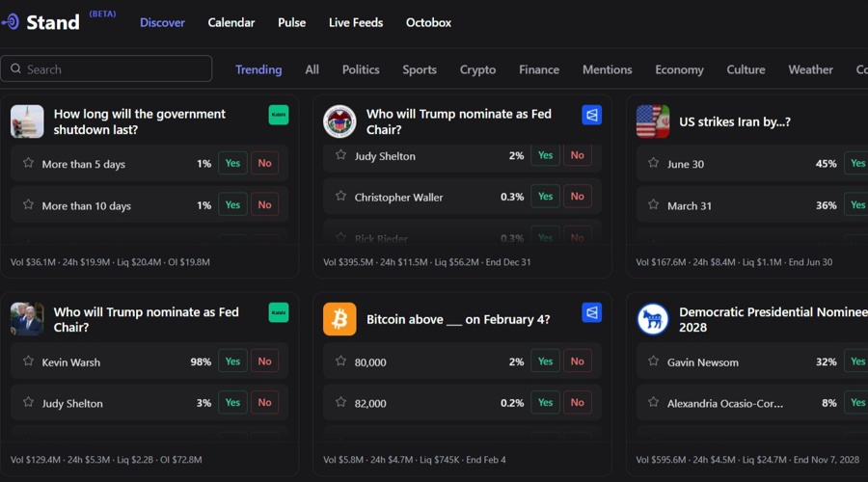Click Yes for Kevin Warsh at 98%

click(232, 361)
